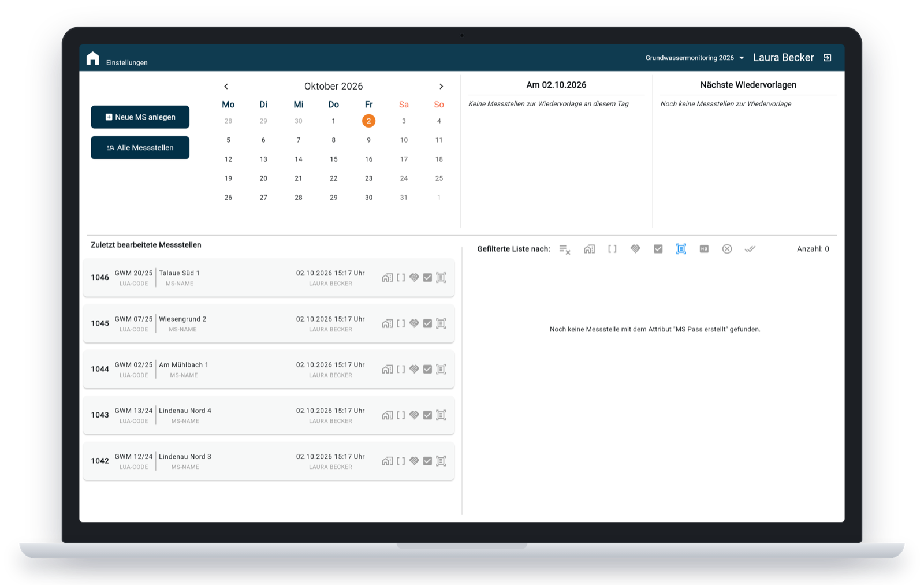Filter list by the handshake icon
The width and height of the screenshot is (924, 585).
(635, 249)
